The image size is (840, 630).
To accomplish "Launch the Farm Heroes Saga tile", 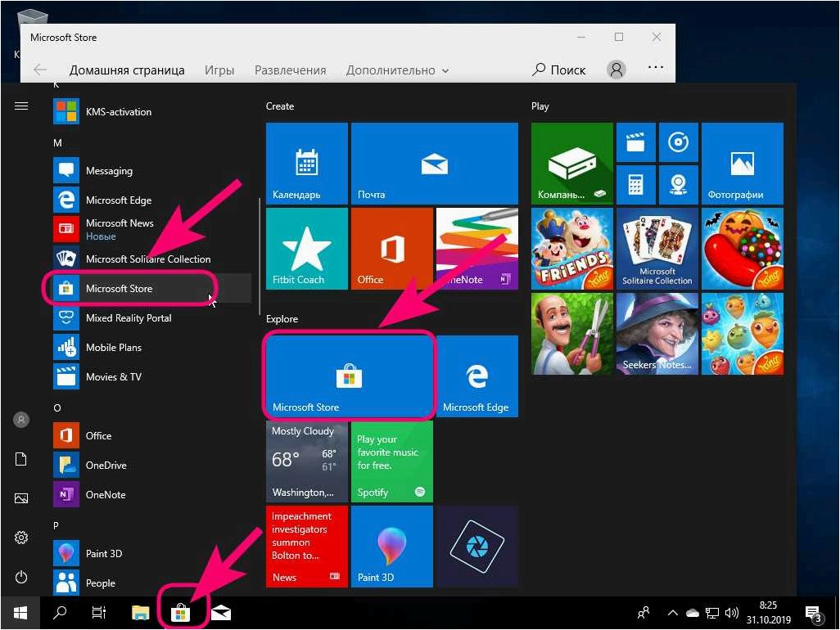I will tap(743, 334).
